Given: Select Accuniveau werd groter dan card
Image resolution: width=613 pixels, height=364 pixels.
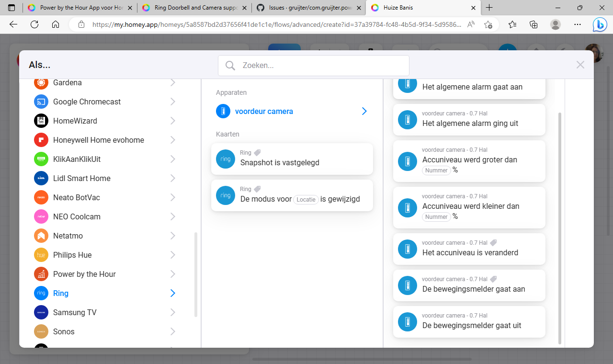Looking at the screenshot, I should [x=469, y=161].
